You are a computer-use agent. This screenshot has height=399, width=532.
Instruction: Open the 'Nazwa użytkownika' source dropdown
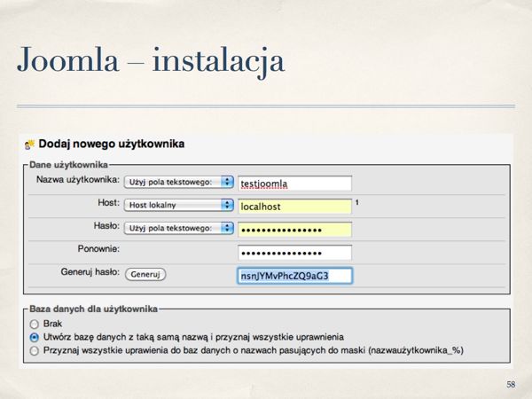pyautogui.click(x=179, y=182)
